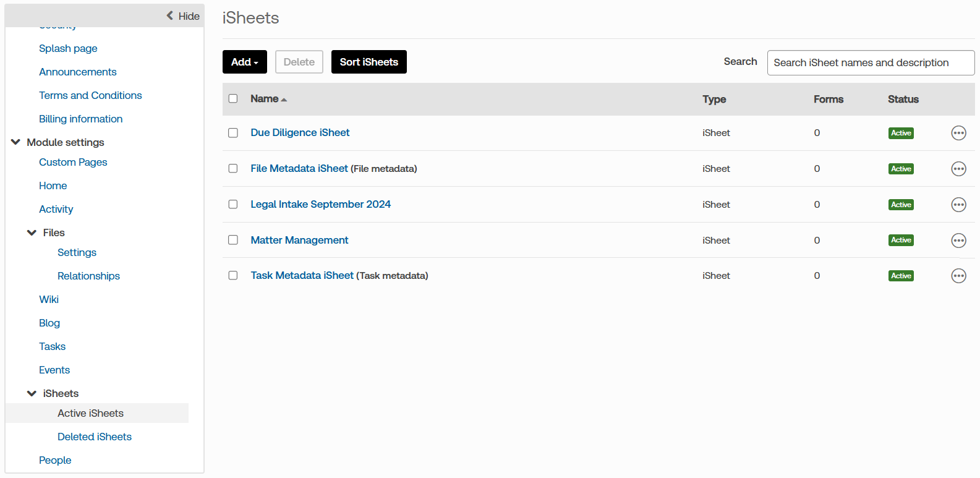Open more actions for File Metadata iSheet
The height and width of the screenshot is (478, 980).
958,169
